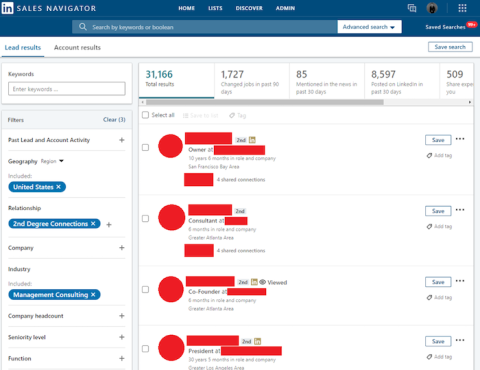Switch to the Lead results tab
The height and width of the screenshot is (370, 480).
[x=23, y=47]
